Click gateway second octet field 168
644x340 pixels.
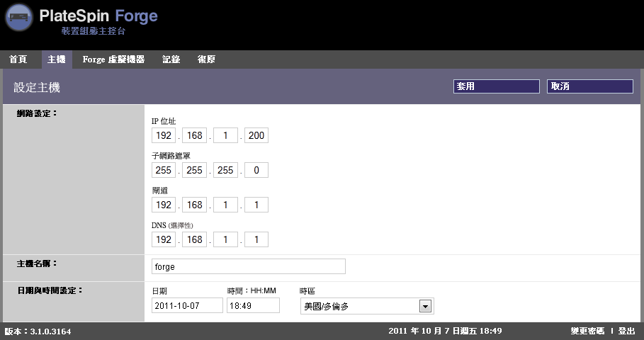pos(195,205)
